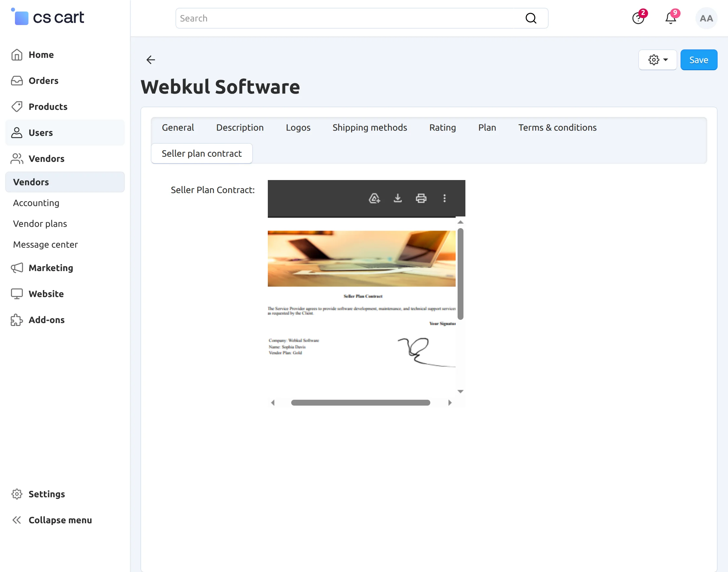728x572 pixels.
Task: Open the Shipping methods tab
Action: pos(370,128)
